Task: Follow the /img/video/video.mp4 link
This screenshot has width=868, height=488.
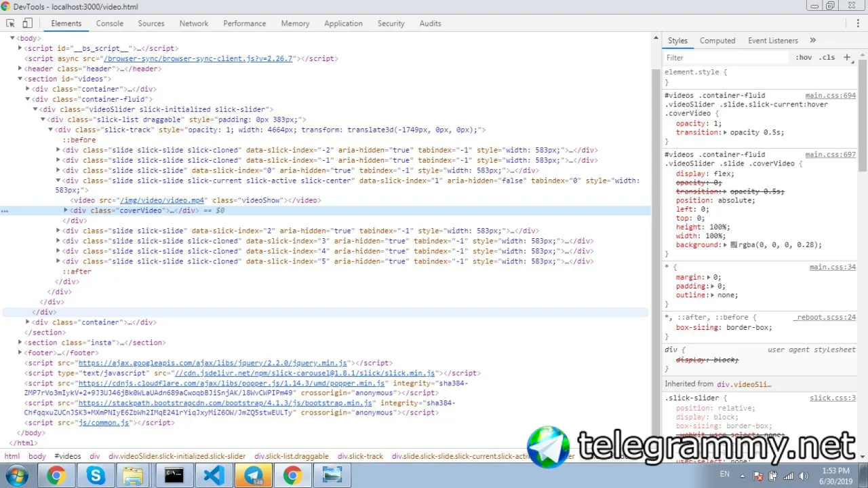Action: (162, 200)
